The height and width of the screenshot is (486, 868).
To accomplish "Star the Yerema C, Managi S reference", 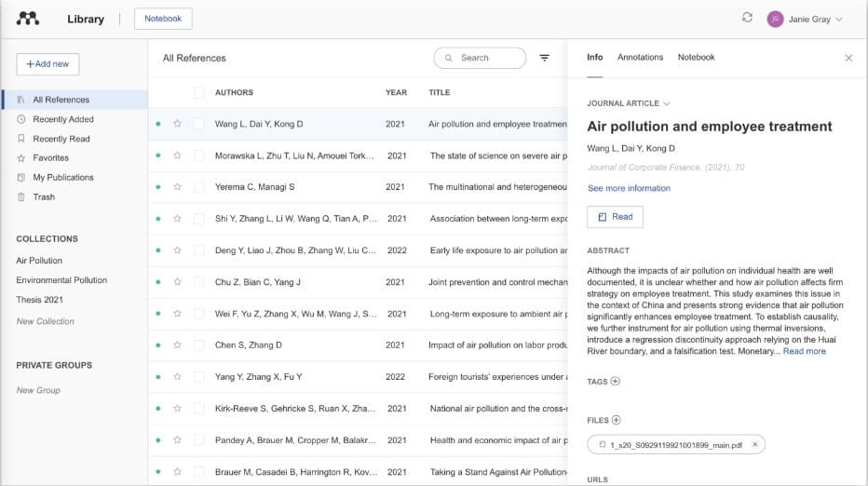I will 177,186.
